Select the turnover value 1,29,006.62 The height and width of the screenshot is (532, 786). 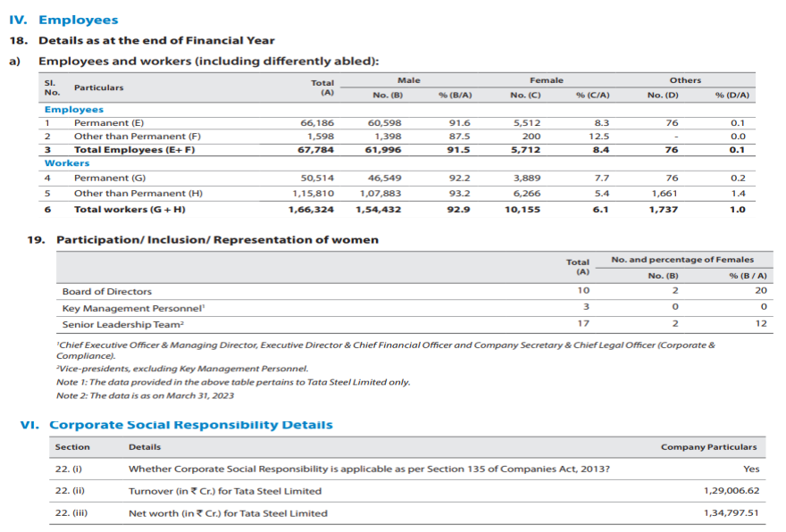(730, 491)
